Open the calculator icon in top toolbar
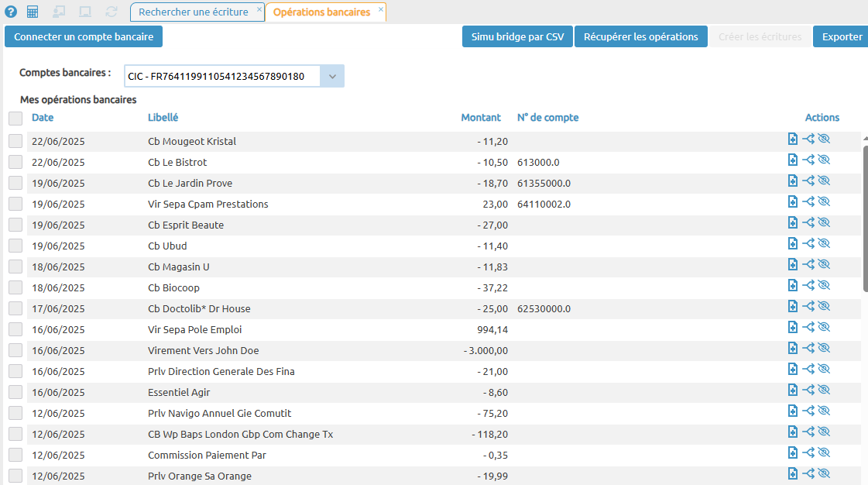 tap(33, 12)
